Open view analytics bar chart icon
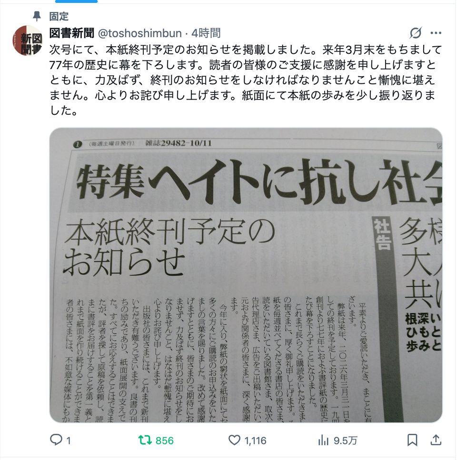 tap(323, 440)
